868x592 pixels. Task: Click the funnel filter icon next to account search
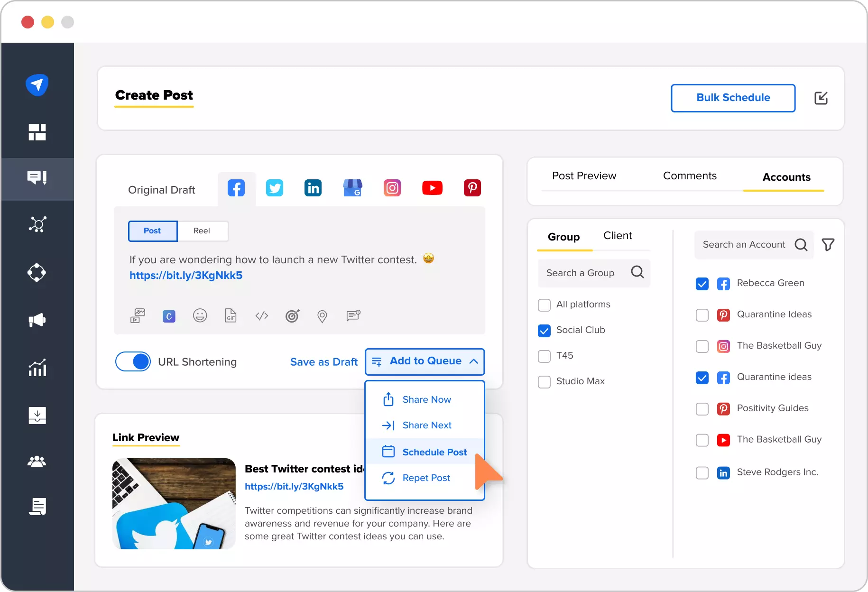point(828,245)
